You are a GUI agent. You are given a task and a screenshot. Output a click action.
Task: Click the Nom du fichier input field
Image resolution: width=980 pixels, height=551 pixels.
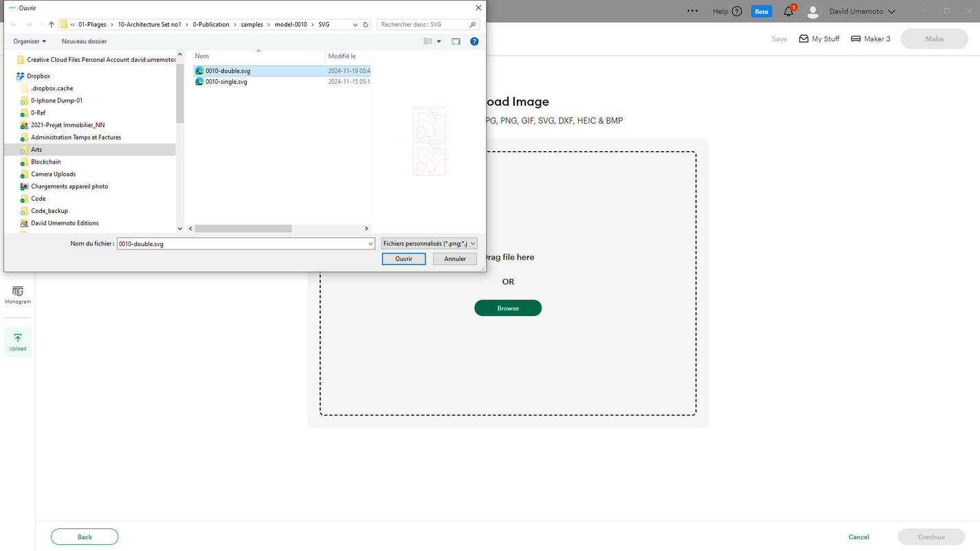click(244, 244)
